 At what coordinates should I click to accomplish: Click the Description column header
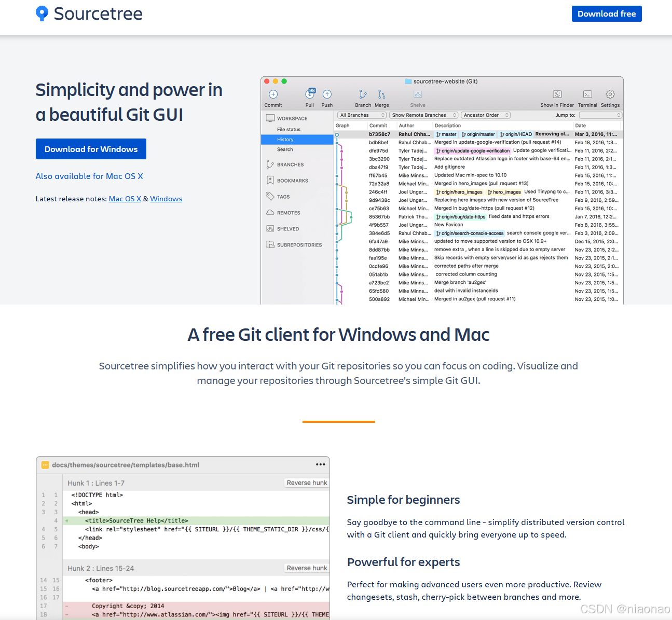click(448, 126)
